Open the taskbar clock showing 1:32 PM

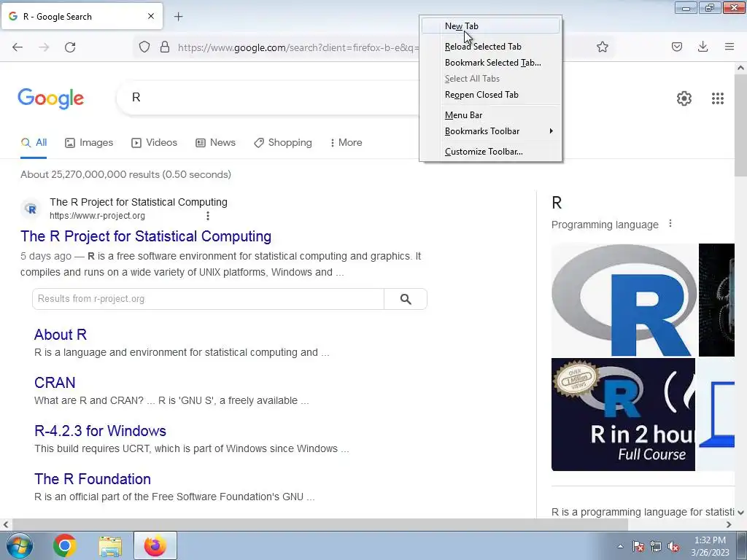click(x=710, y=546)
